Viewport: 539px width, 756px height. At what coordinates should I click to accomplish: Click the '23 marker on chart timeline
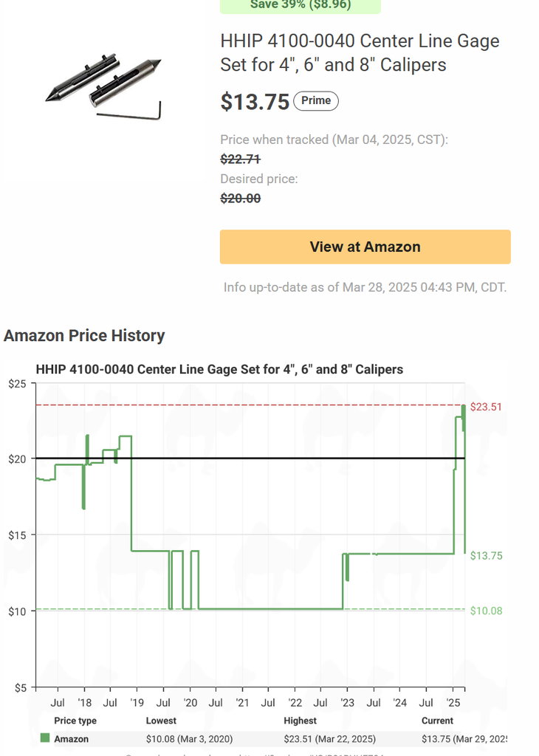[x=347, y=702]
